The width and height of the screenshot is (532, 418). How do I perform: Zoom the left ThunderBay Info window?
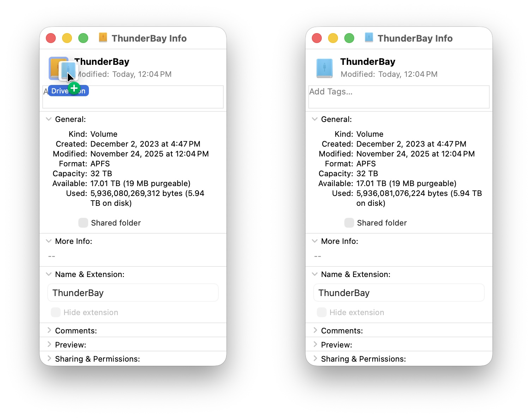tap(83, 38)
